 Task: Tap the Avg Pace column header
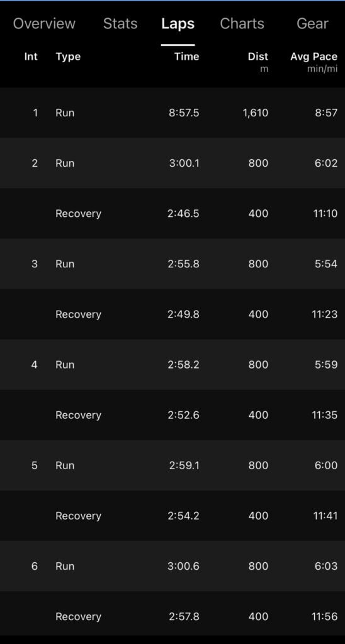pyautogui.click(x=314, y=62)
